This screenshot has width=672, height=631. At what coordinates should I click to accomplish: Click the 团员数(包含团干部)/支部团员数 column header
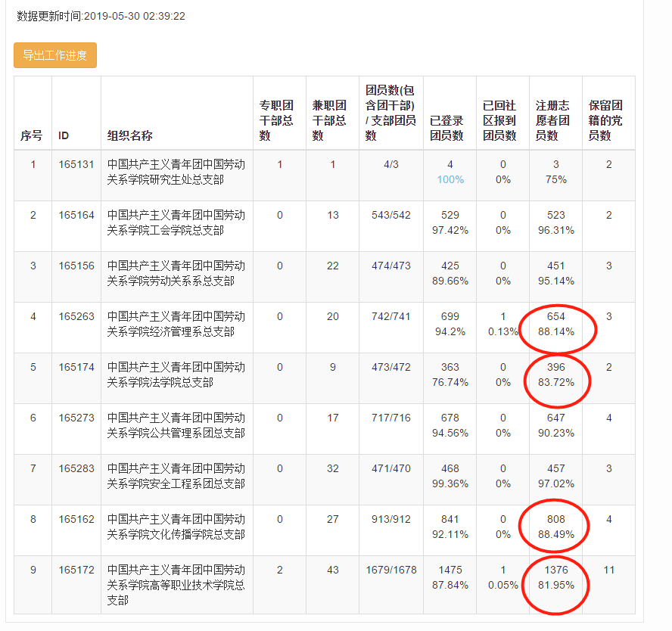(390, 113)
